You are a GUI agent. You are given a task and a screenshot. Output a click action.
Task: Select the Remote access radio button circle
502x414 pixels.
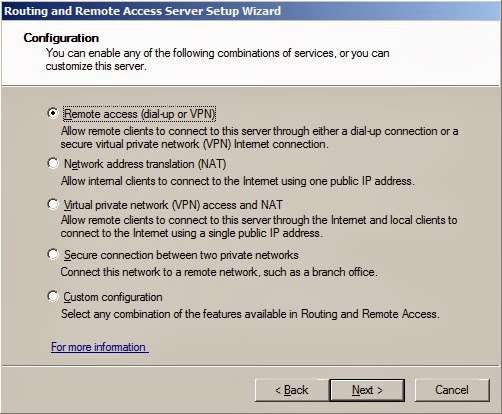tap(52, 113)
